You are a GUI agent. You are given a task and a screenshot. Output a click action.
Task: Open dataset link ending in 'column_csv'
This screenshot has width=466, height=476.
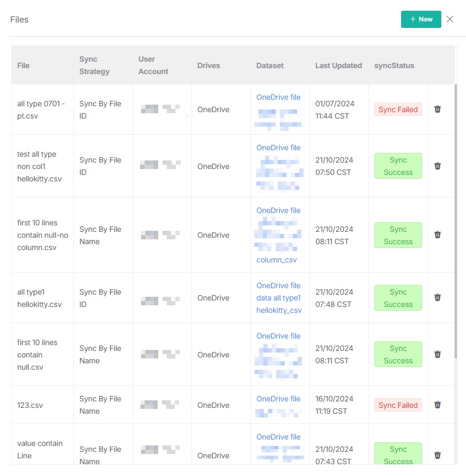point(277,260)
